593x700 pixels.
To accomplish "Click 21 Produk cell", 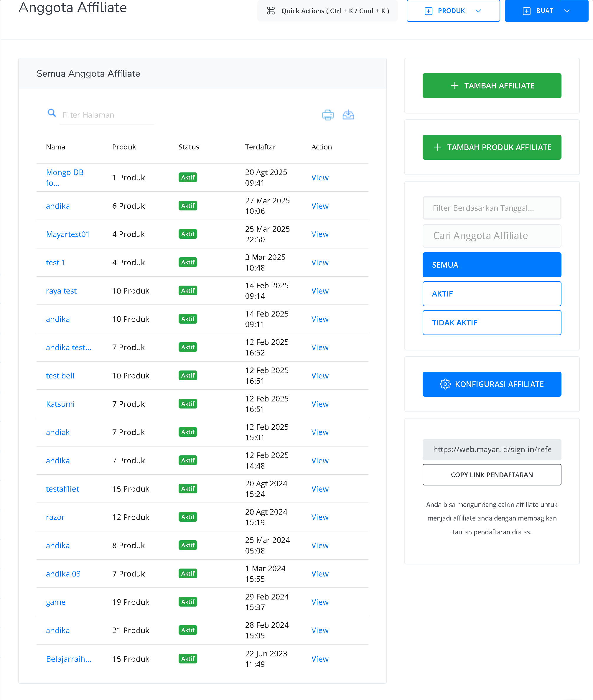I will [x=131, y=630].
